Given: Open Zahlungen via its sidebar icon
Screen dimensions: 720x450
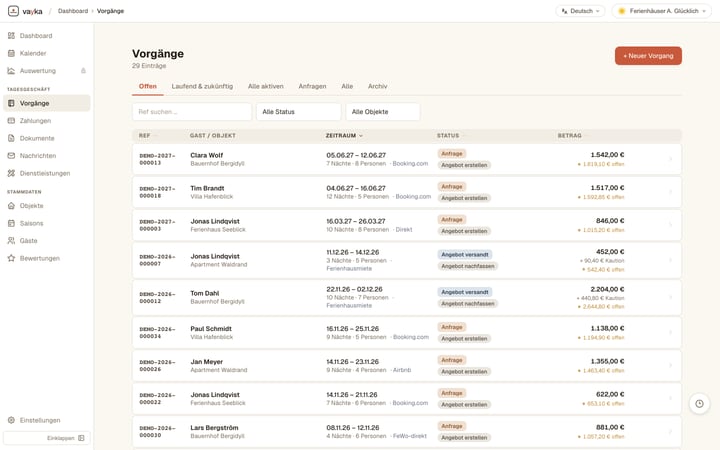Looking at the screenshot, I should click(11, 121).
